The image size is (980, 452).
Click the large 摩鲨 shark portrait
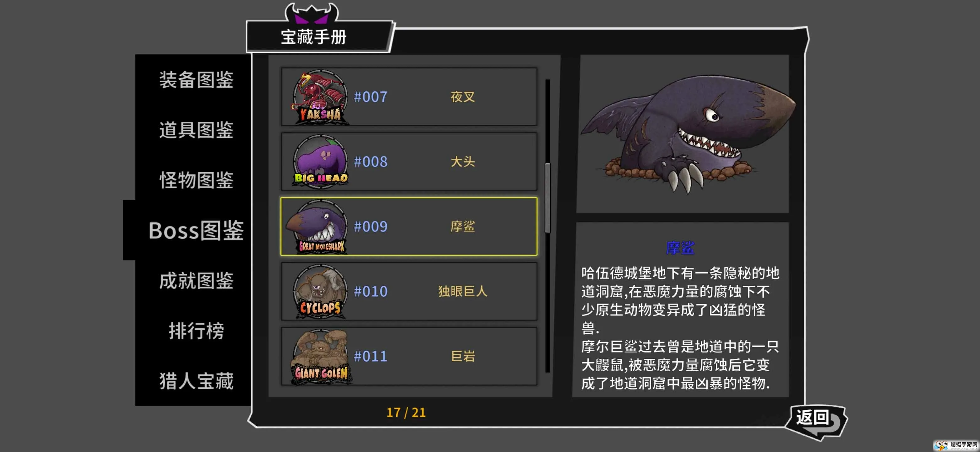pyautogui.click(x=683, y=134)
